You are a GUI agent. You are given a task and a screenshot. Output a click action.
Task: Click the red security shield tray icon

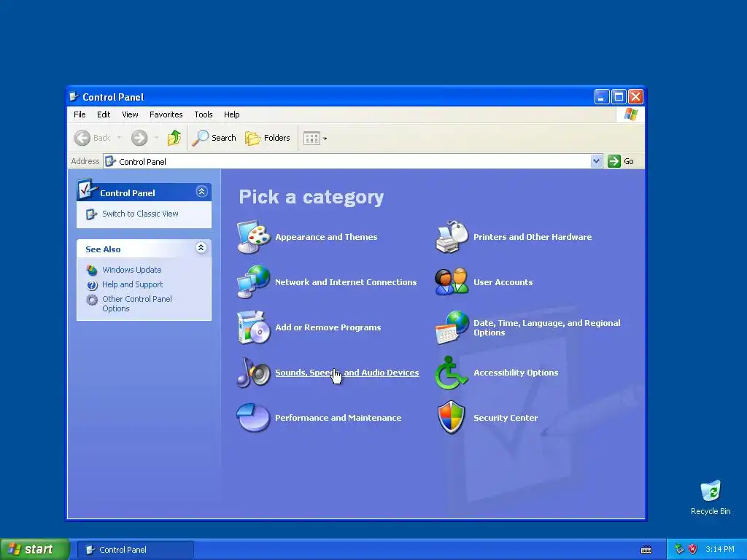pyautogui.click(x=693, y=550)
